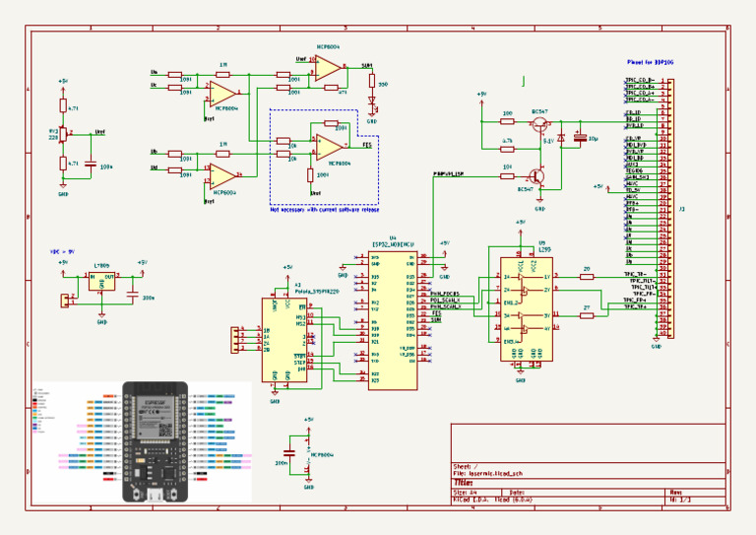Click the 4-pin connector left of Pololu driver
Image resolution: width=756 pixels, height=535 pixels.
coord(235,340)
